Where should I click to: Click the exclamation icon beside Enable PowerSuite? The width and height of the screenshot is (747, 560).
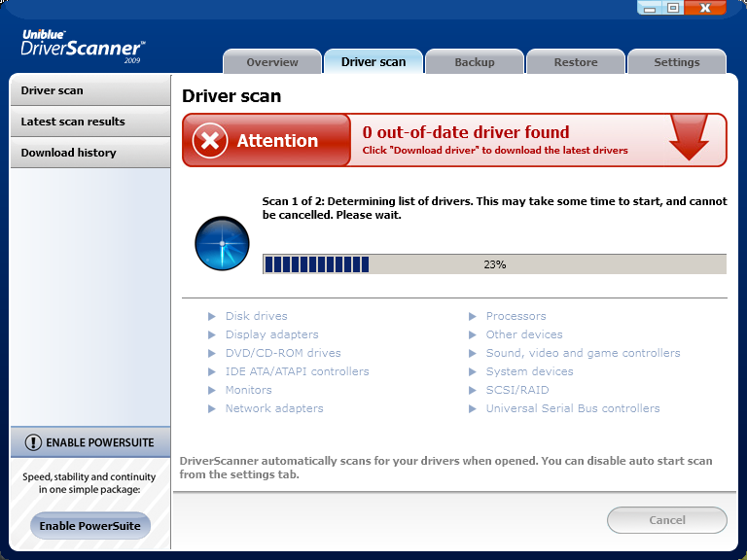point(33,442)
